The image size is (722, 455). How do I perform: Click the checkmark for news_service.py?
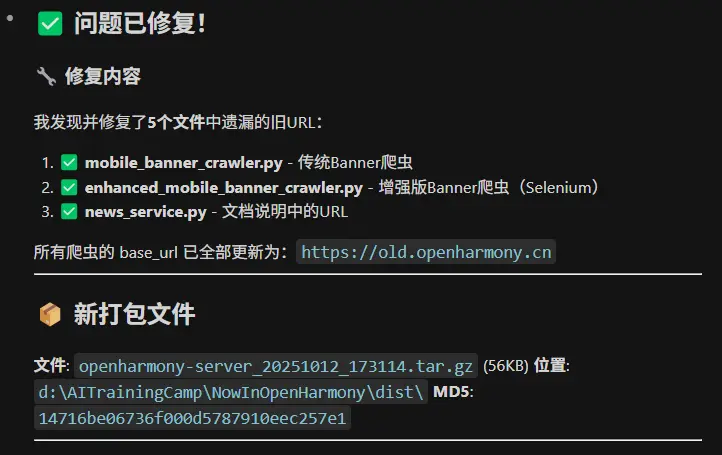[x=69, y=212]
